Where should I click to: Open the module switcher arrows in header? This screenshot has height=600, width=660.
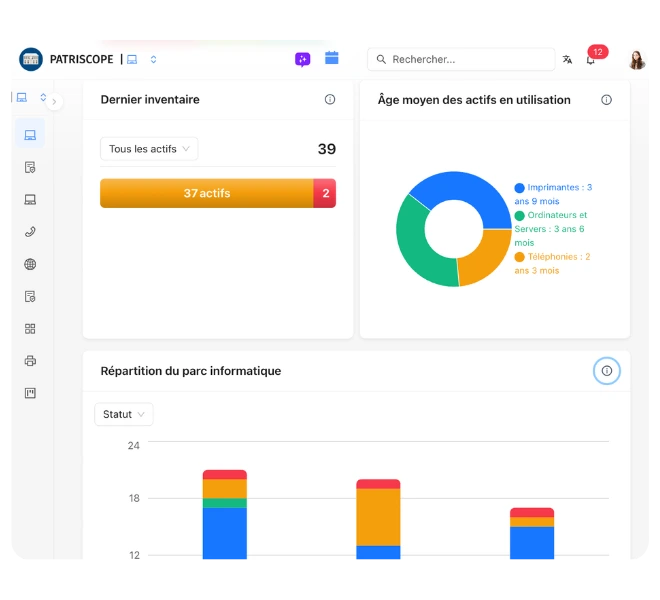pos(154,59)
